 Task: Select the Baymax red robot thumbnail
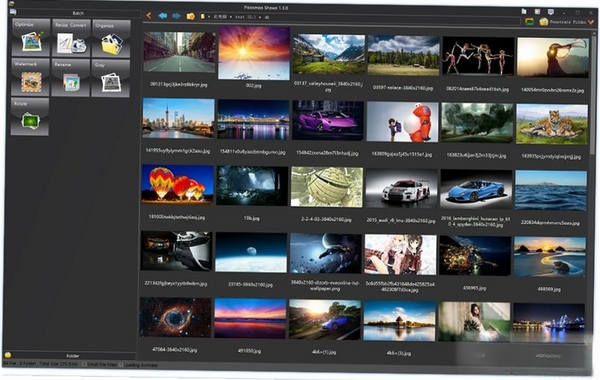402,122
